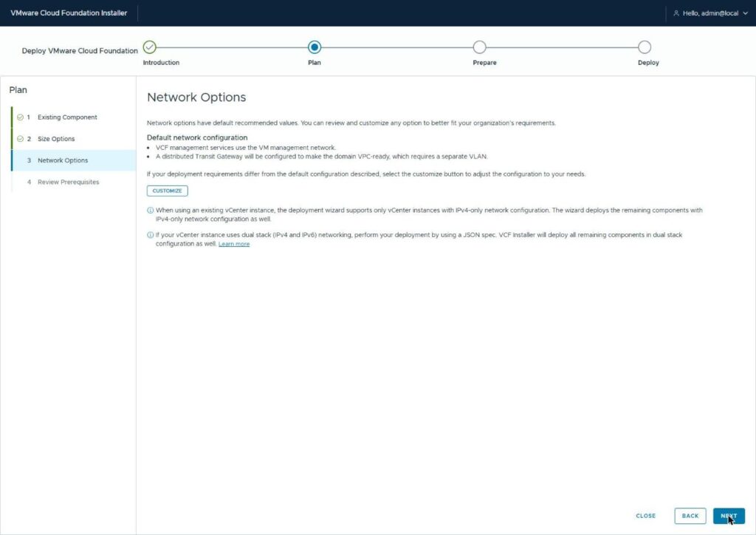The image size is (756, 535).
Task: Click the user profile icon in header
Action: click(x=676, y=13)
